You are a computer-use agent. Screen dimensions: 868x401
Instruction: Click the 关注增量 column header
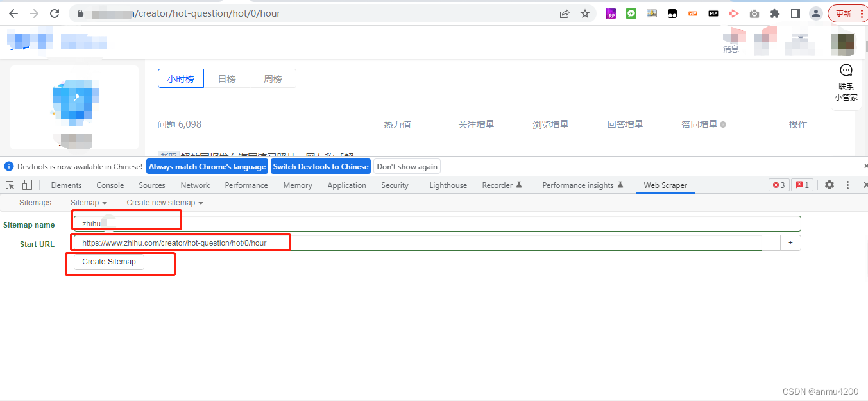tap(476, 124)
